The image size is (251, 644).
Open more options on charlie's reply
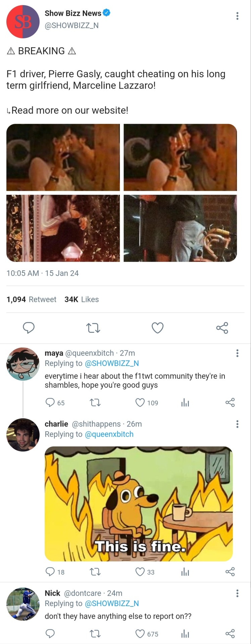point(237,424)
